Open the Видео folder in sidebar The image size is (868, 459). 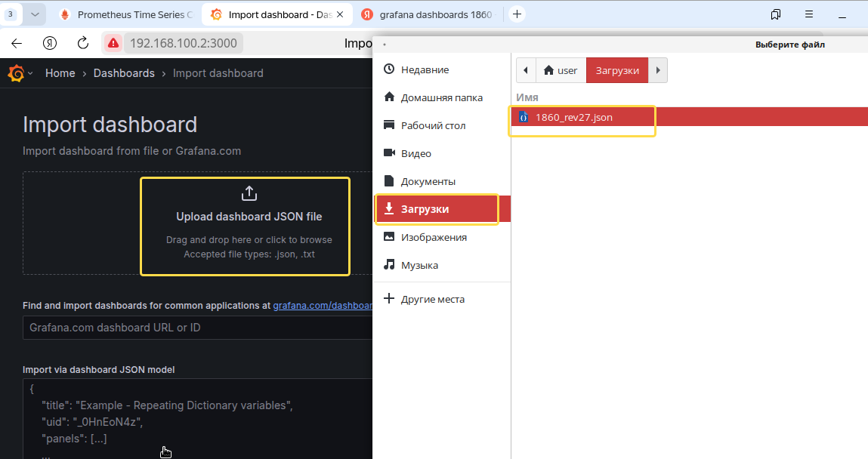(442, 153)
